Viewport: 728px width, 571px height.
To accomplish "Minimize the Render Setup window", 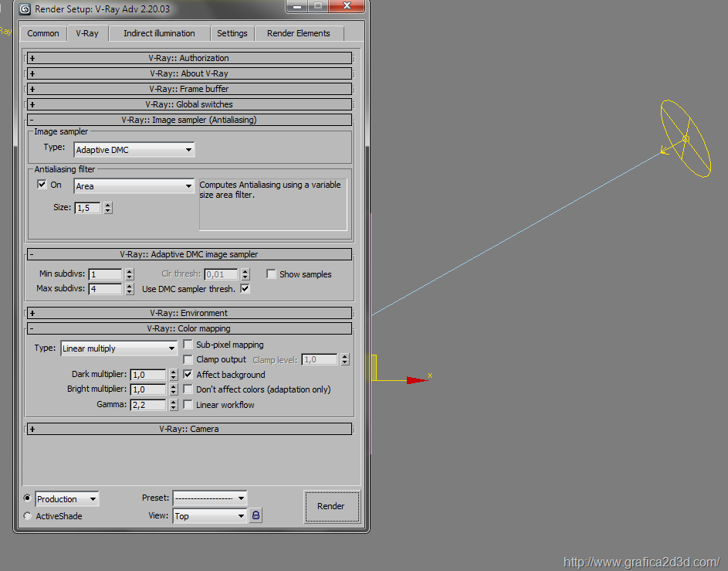I will coord(296,6).
